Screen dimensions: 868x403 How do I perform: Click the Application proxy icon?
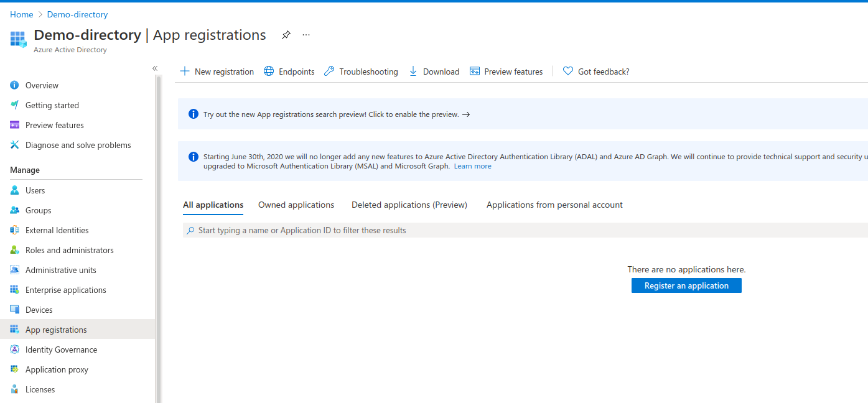point(14,369)
